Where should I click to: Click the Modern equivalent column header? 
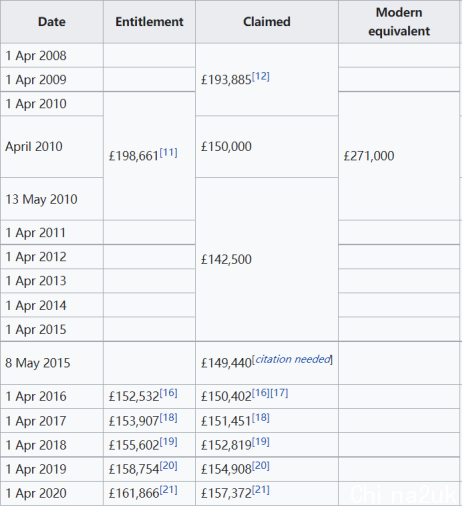pos(399,22)
